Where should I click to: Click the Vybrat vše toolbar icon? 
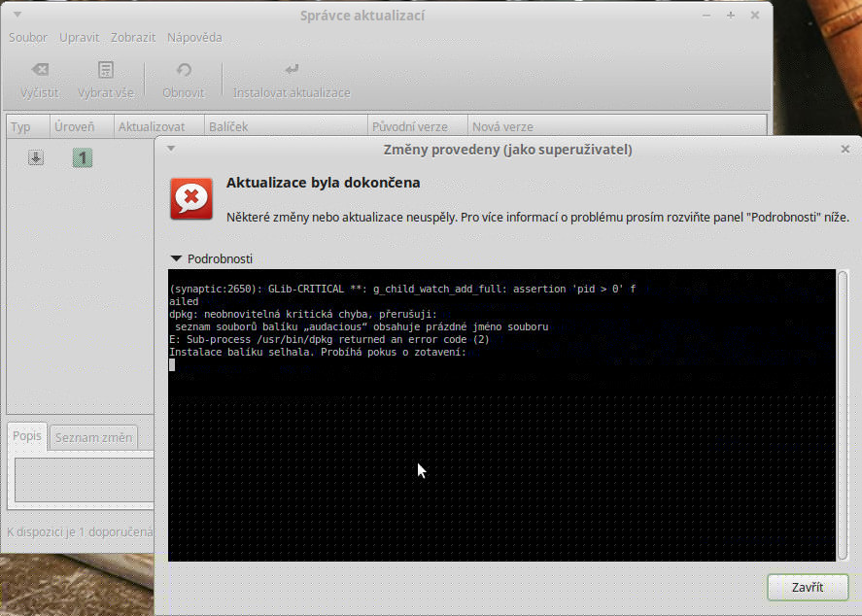(x=106, y=70)
